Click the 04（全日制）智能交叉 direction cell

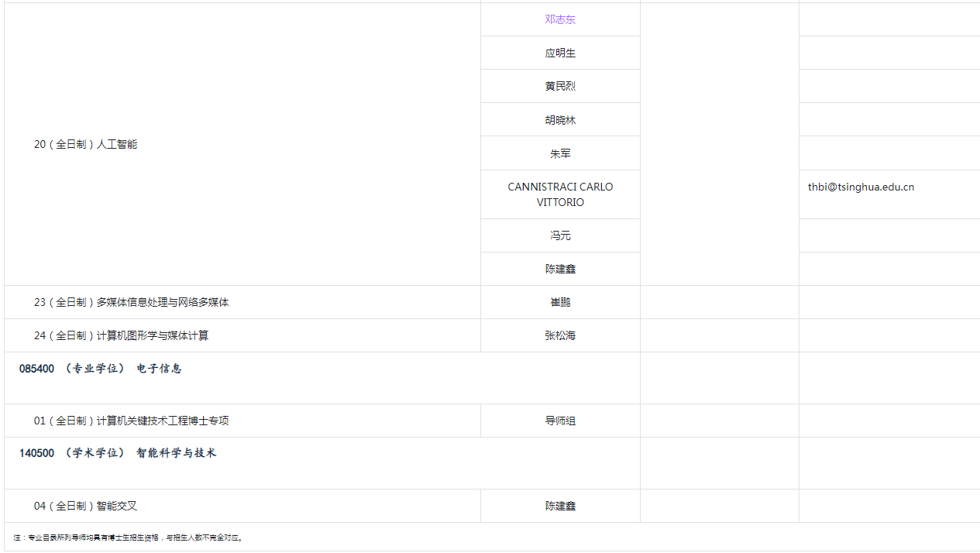click(x=85, y=506)
